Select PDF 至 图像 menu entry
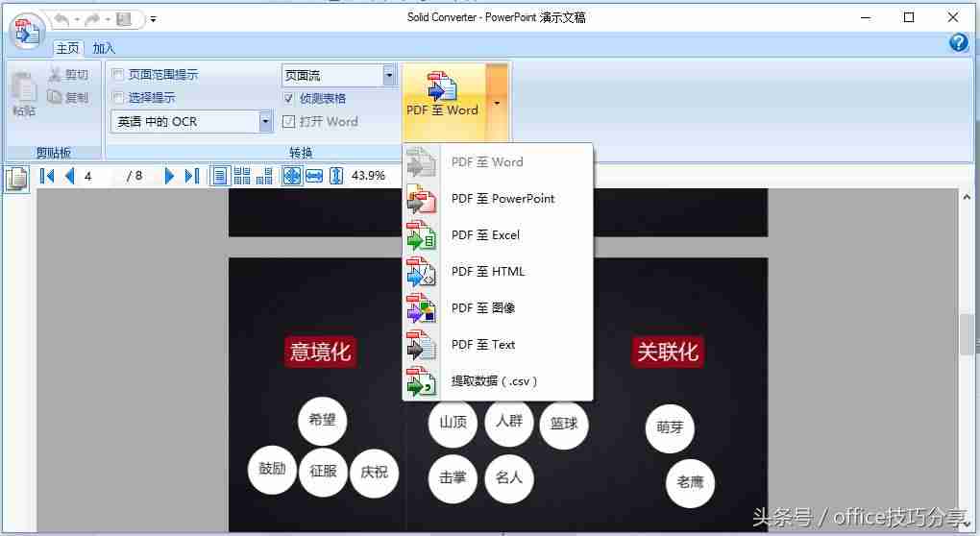This screenshot has width=980, height=536. [498, 308]
